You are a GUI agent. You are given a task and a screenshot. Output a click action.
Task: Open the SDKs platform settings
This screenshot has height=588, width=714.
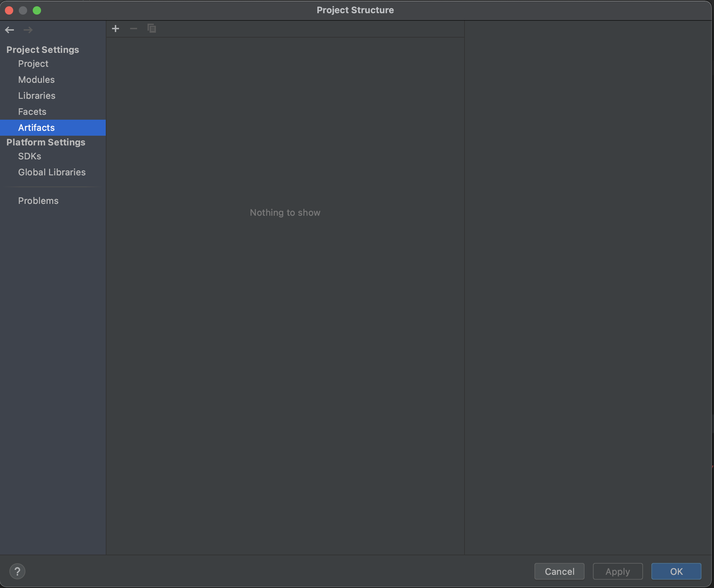(30, 156)
